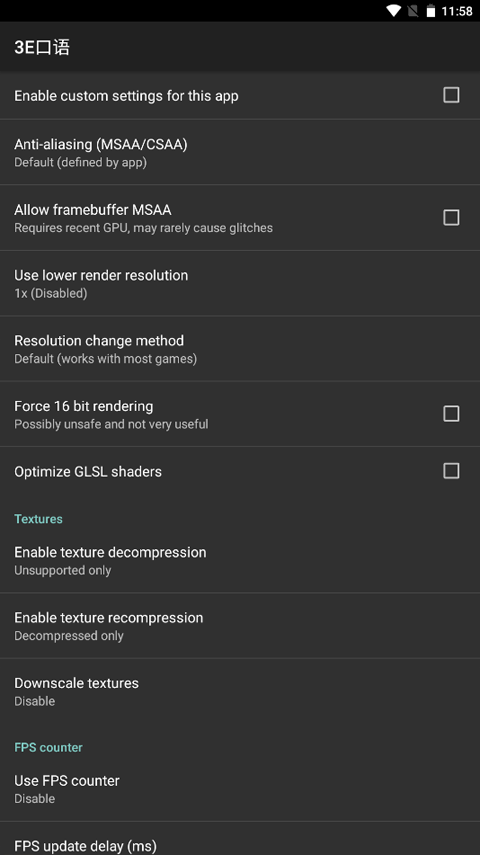This screenshot has height=855, width=480.
Task: Tap 'Default (defined by app)' subtitle text
Action: point(80,162)
